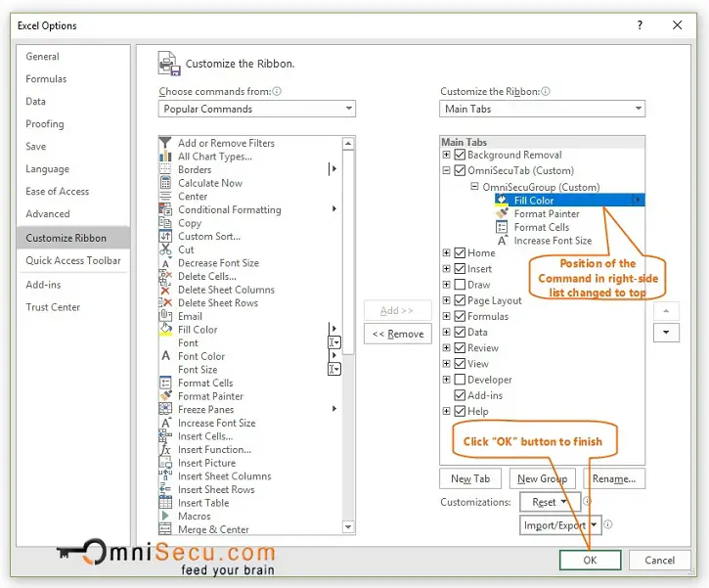Screen dimensions: 709x588
Task: Uncheck the Help tab checkbox
Action: tap(460, 411)
